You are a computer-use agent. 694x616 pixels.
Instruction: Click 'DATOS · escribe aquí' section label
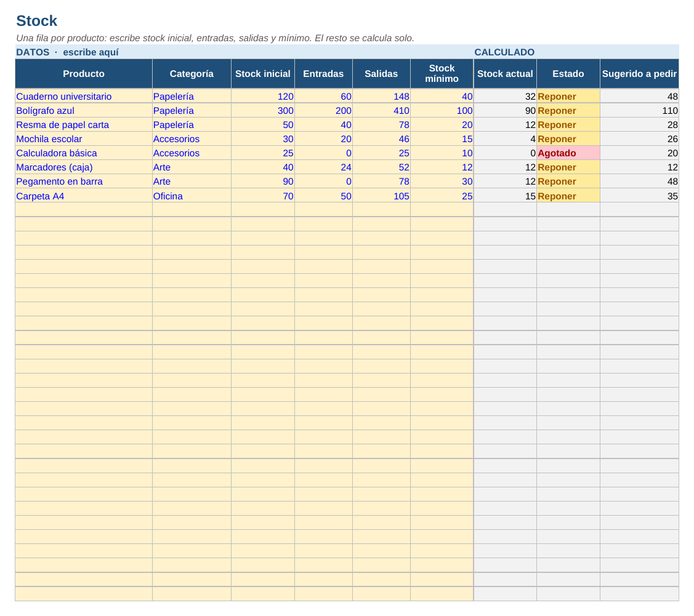[x=67, y=52]
